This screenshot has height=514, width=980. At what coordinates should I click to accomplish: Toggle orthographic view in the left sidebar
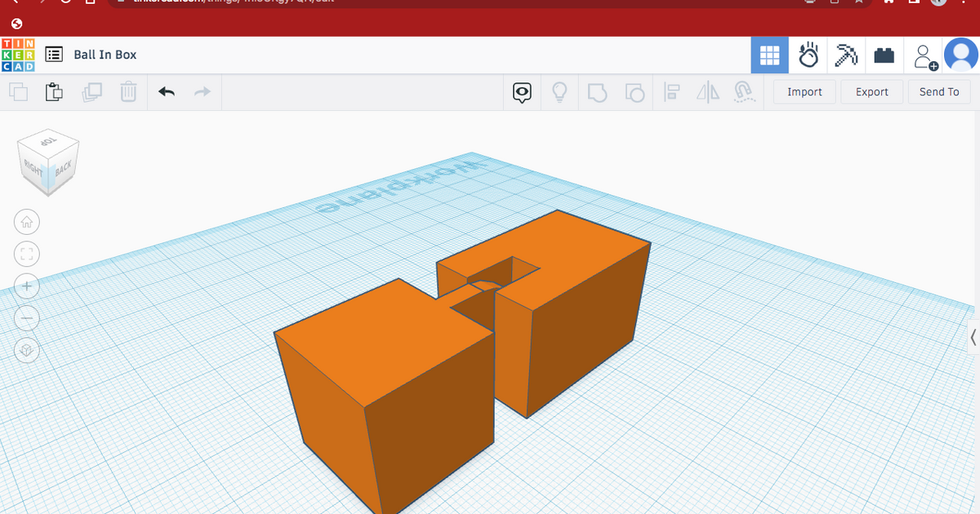pos(27,349)
